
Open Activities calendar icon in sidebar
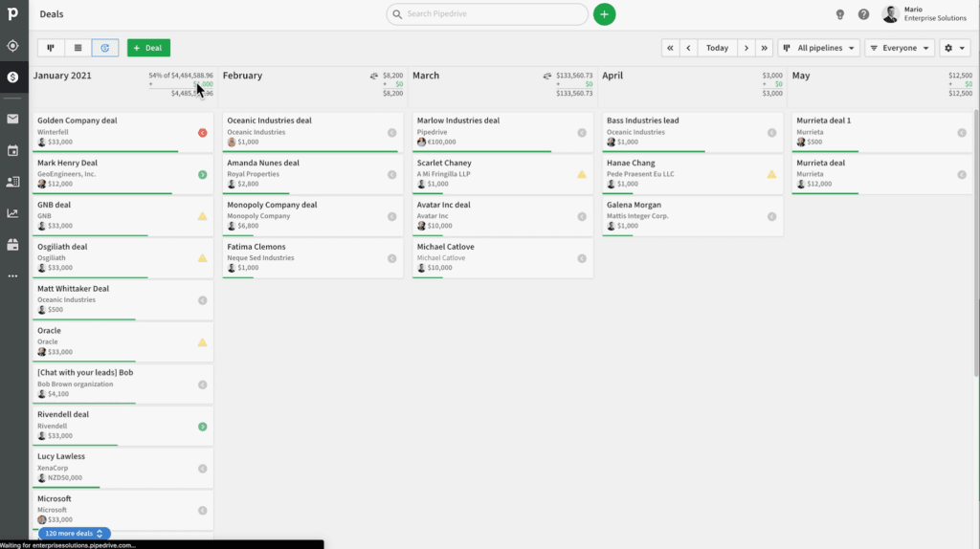[13, 150]
